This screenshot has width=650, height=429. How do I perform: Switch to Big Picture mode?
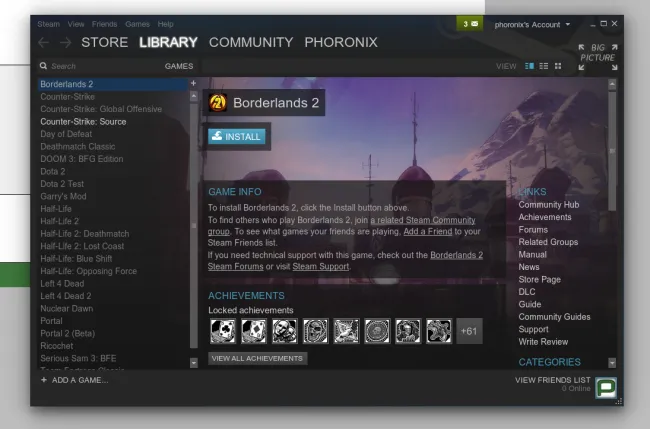click(x=598, y=57)
